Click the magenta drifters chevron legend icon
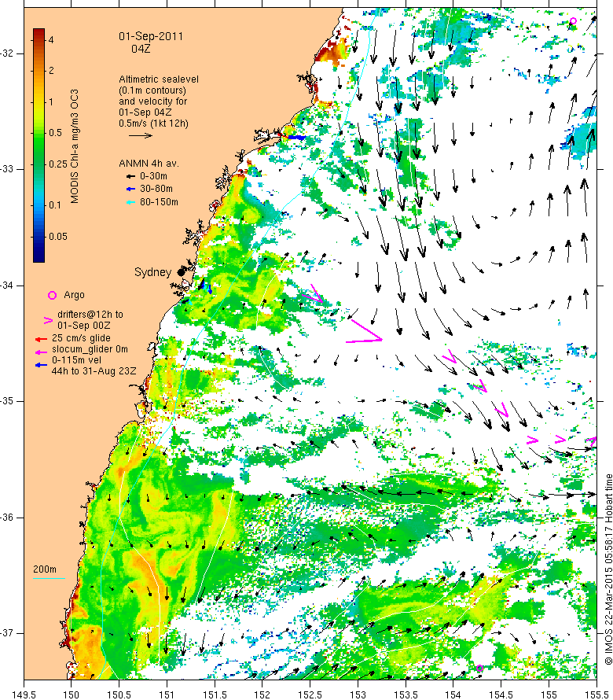The height and width of the screenshot is (700, 613). point(48,321)
